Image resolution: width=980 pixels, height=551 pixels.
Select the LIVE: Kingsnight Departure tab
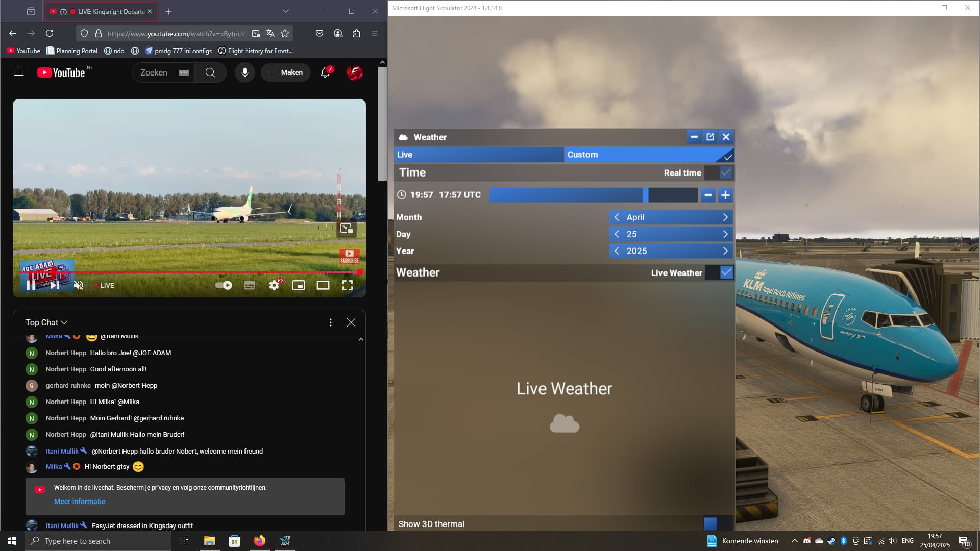[x=101, y=11]
